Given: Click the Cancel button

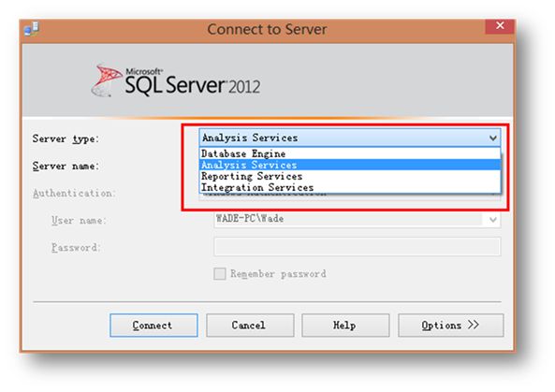Looking at the screenshot, I should coord(250,326).
